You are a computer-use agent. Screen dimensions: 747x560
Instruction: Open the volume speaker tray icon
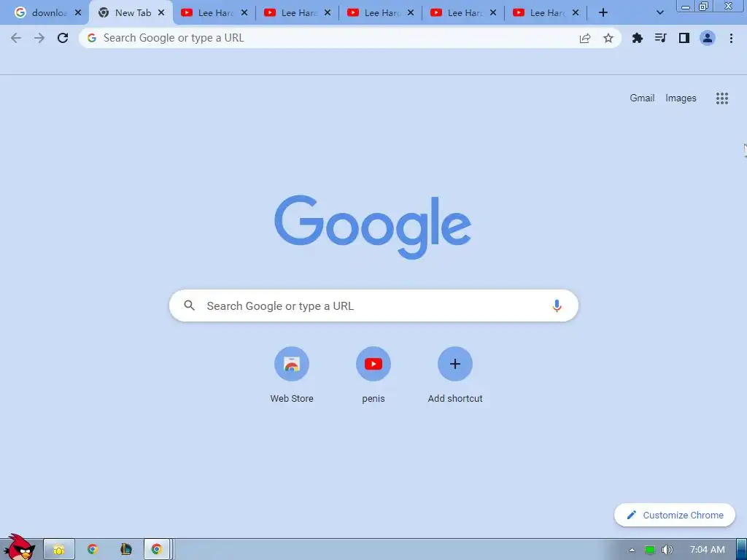click(x=667, y=550)
